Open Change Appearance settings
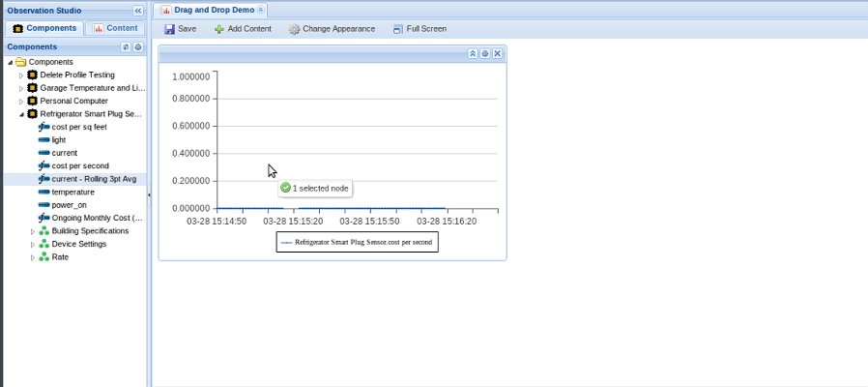 click(x=331, y=29)
